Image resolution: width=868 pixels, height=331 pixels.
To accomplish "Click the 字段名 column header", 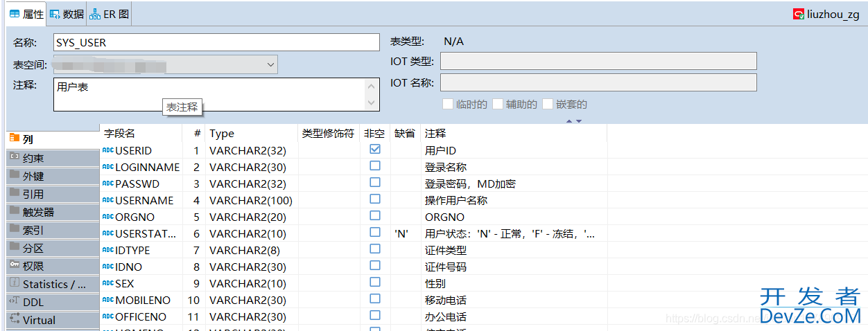I will tap(119, 133).
